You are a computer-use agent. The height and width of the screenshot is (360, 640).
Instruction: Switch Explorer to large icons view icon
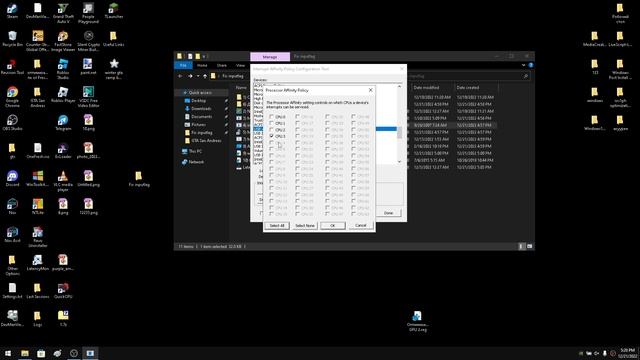click(529, 247)
